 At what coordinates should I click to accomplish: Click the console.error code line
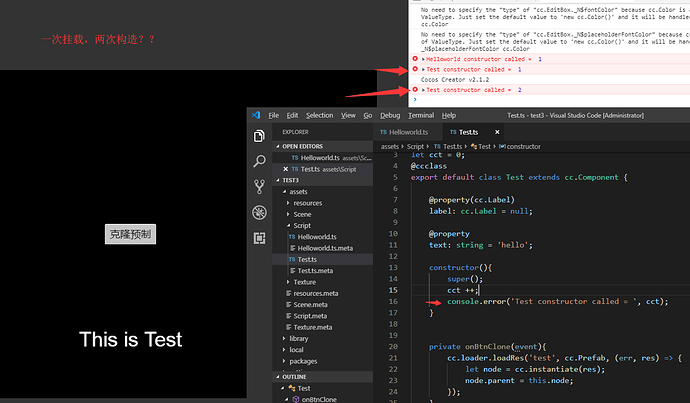point(557,301)
